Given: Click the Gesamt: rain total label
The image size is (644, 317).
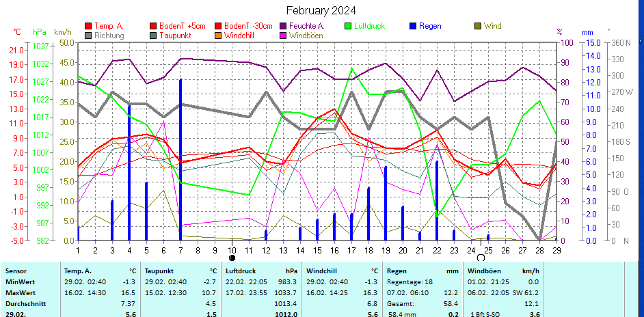Looking at the screenshot, I should tap(400, 304).
